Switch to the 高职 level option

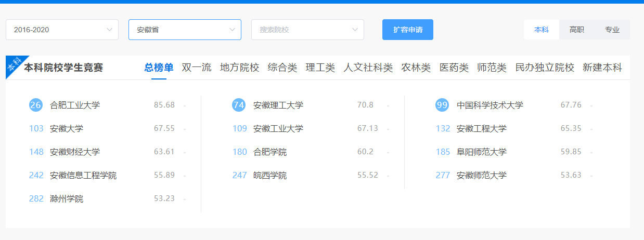coord(577,30)
